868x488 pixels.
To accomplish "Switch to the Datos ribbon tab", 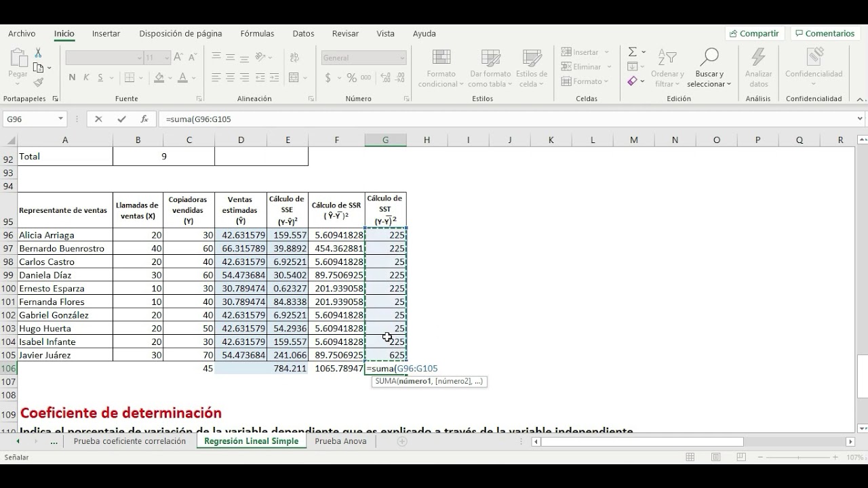I will 303,33.
